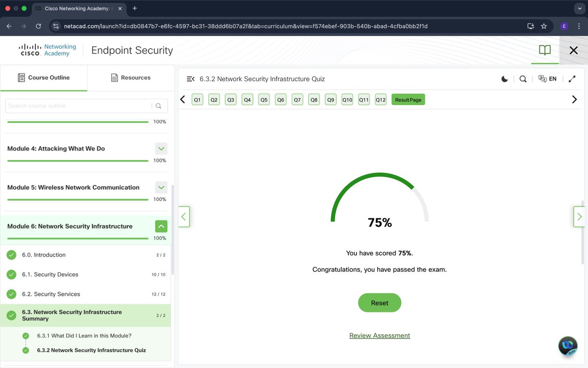Switch to the Resources tab
Image resolution: width=588 pixels, height=368 pixels.
[x=131, y=77]
